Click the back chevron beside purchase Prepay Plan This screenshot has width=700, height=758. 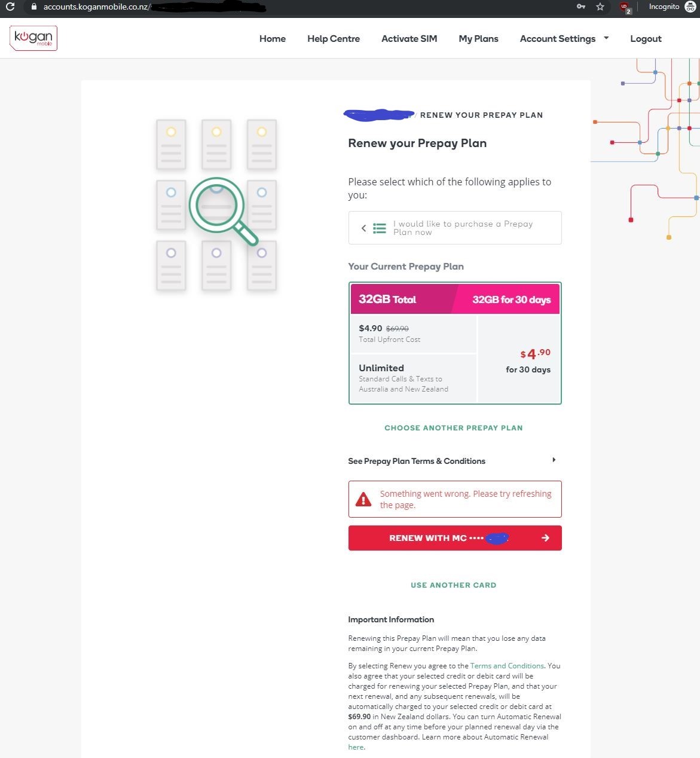tap(363, 228)
